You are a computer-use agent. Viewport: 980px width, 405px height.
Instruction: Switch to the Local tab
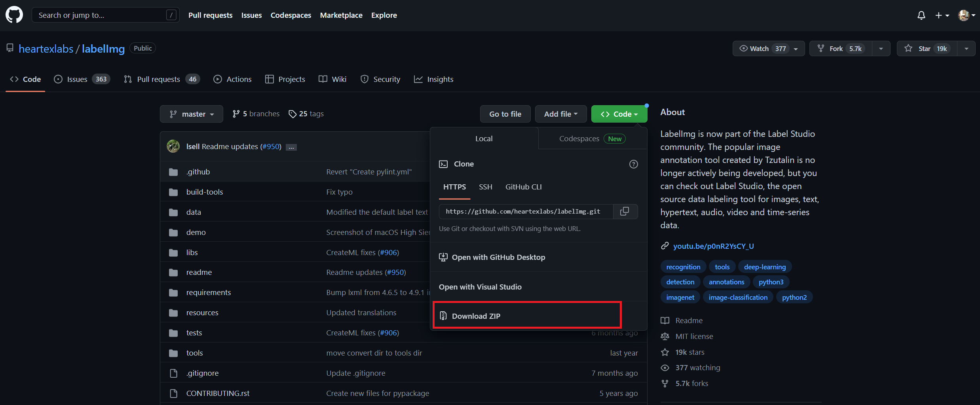(x=484, y=138)
